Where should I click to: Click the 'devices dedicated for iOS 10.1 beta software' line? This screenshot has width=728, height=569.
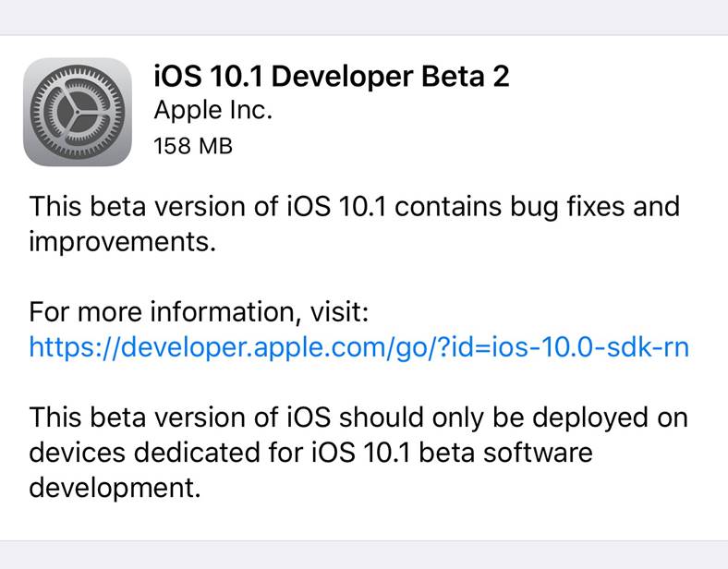click(x=310, y=453)
